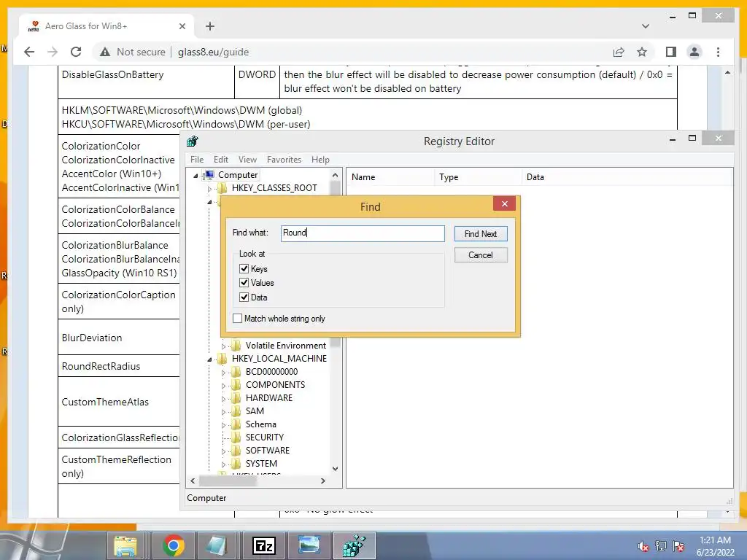Open the Help menu in Registry Editor
Viewport: 747px width, 560px height.
point(320,160)
